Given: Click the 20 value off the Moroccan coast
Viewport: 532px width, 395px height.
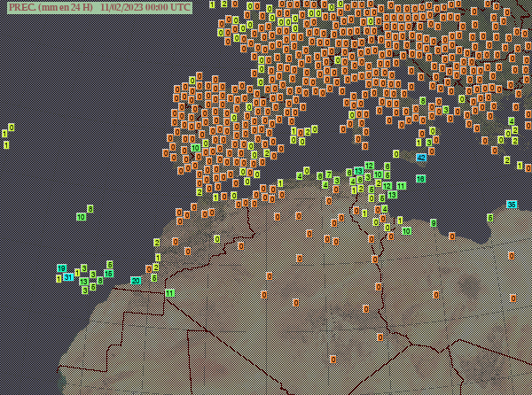Looking at the screenshot, I should point(136,281).
